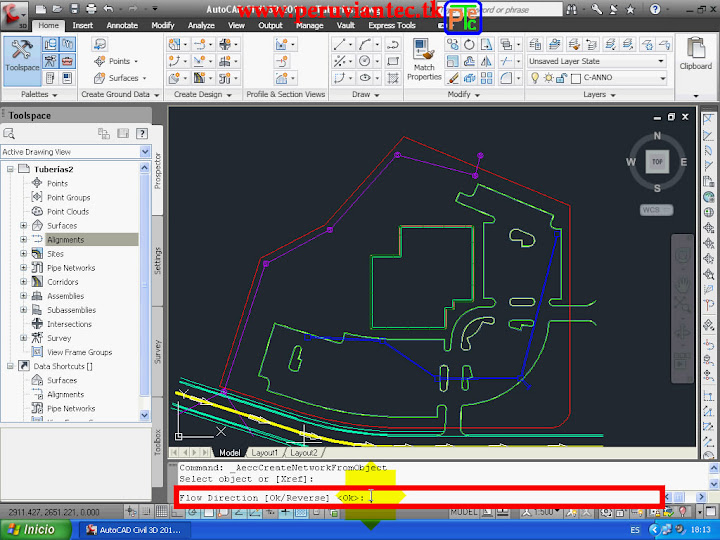Open Unsaved Layer State dropdown
The height and width of the screenshot is (540, 720).
[661, 61]
